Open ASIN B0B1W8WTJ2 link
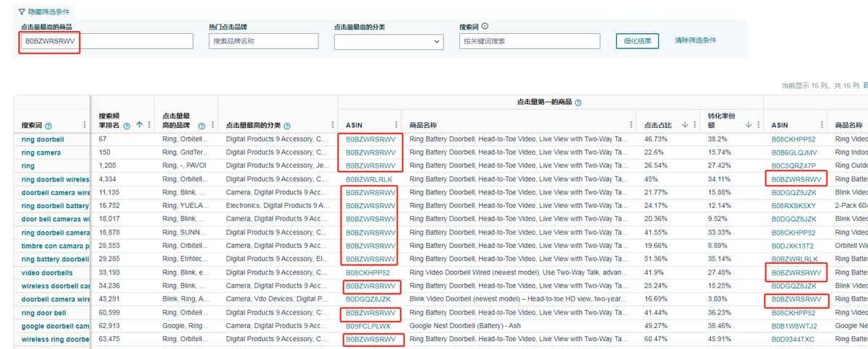The height and width of the screenshot is (349, 868). tap(793, 326)
